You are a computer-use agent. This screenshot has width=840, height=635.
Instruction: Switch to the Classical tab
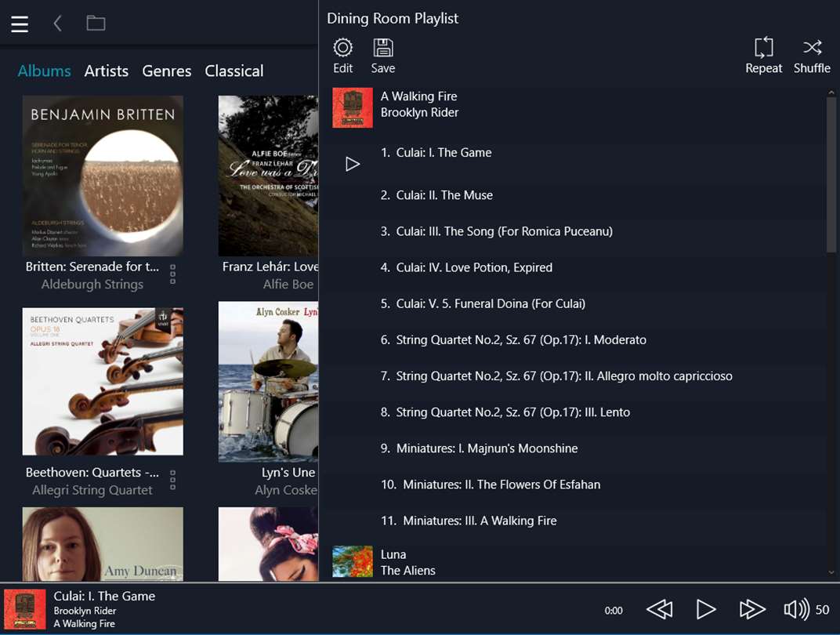(234, 71)
